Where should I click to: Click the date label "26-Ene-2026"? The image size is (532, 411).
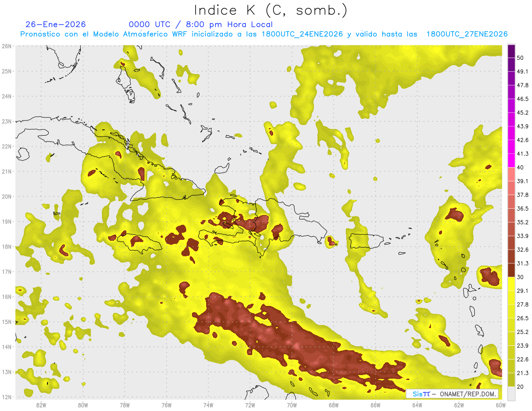tap(56, 24)
